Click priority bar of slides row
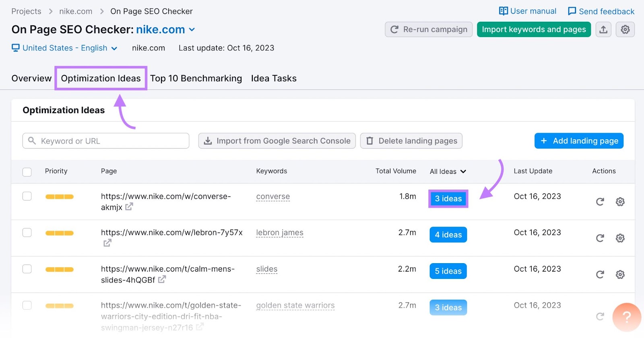The height and width of the screenshot is (338, 644). coord(60,270)
